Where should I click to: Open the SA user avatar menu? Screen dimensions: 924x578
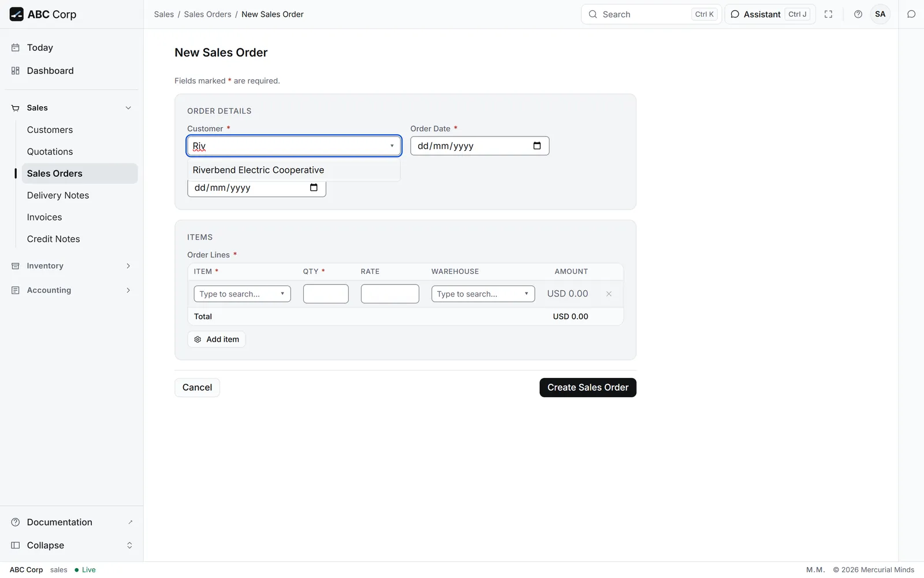[x=880, y=14]
